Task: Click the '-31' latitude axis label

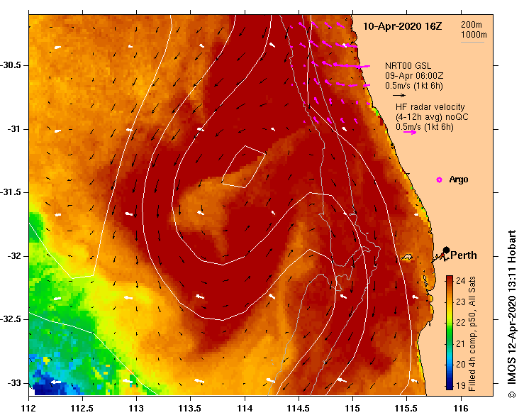Action: [14, 129]
